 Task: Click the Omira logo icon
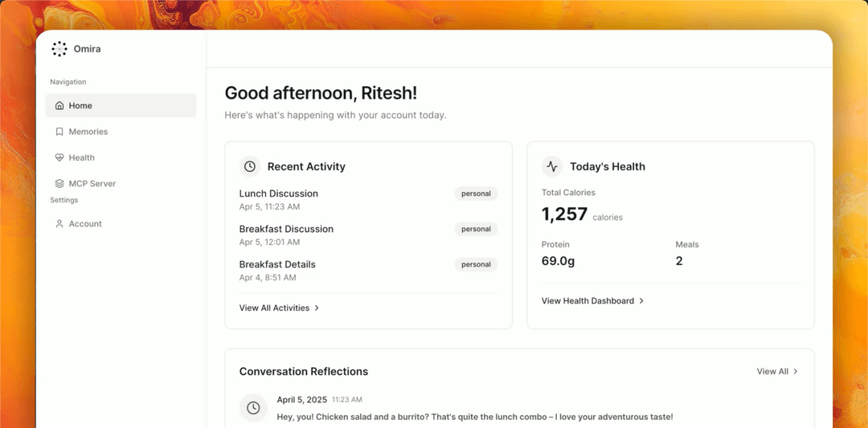coord(59,49)
